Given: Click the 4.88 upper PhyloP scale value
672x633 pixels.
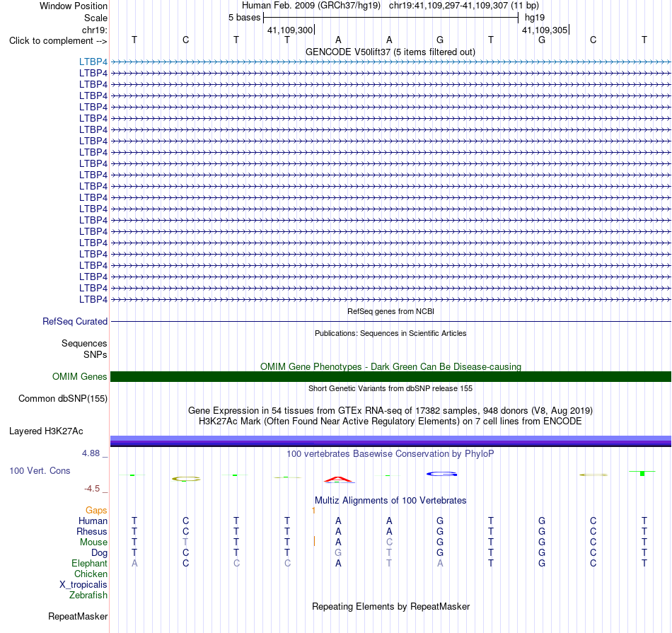Looking at the screenshot, I should (x=91, y=453).
